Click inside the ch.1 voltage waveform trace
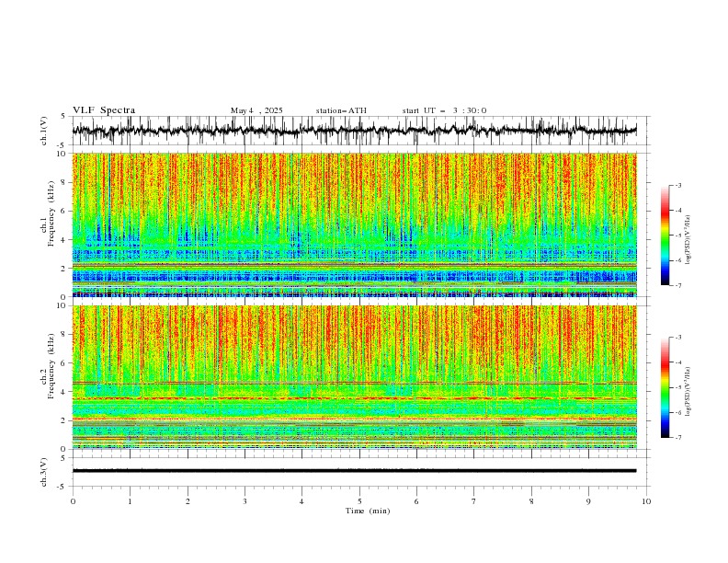 point(354,131)
